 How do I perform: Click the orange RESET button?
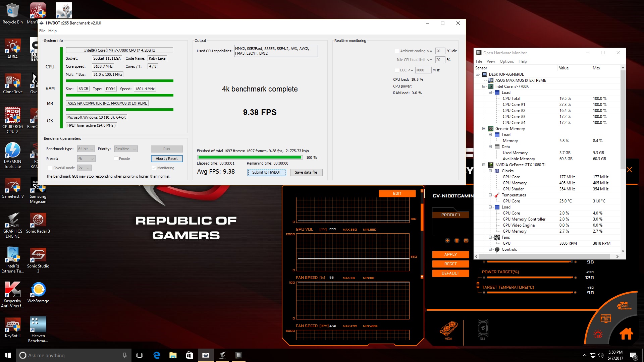[450, 264]
